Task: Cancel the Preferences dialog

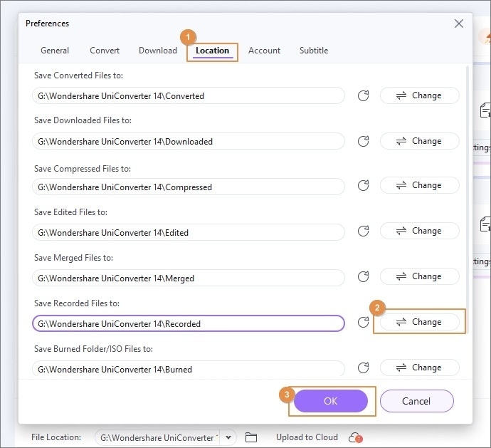Action: click(x=416, y=401)
